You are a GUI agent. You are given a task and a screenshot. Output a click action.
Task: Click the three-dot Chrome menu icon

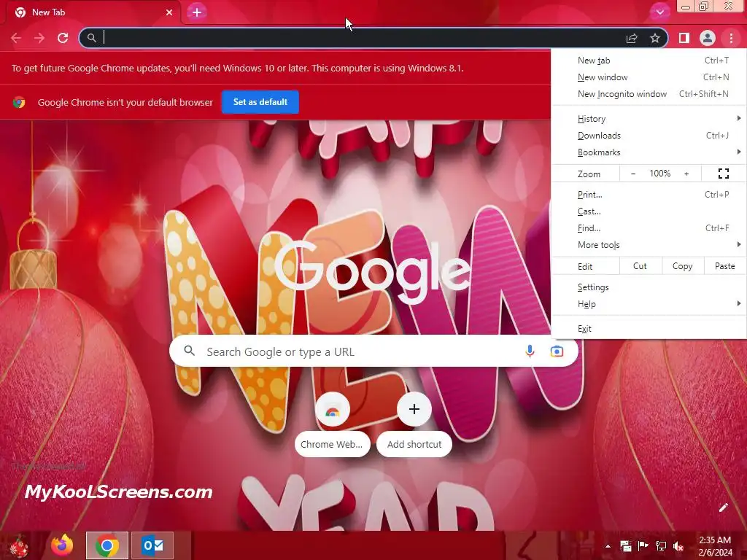click(x=731, y=38)
